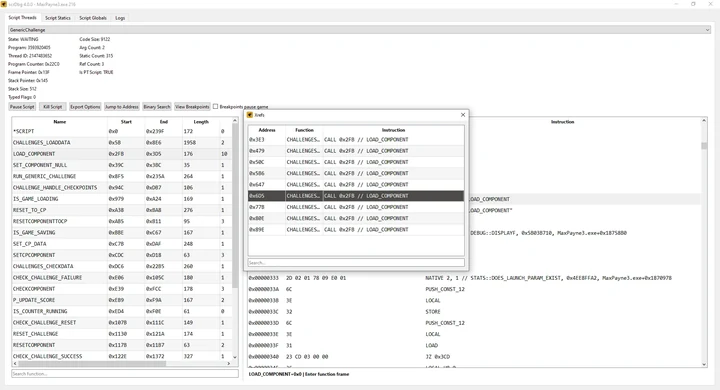Click the Jump to Address button
This screenshot has width=720, height=390.
[x=122, y=107]
